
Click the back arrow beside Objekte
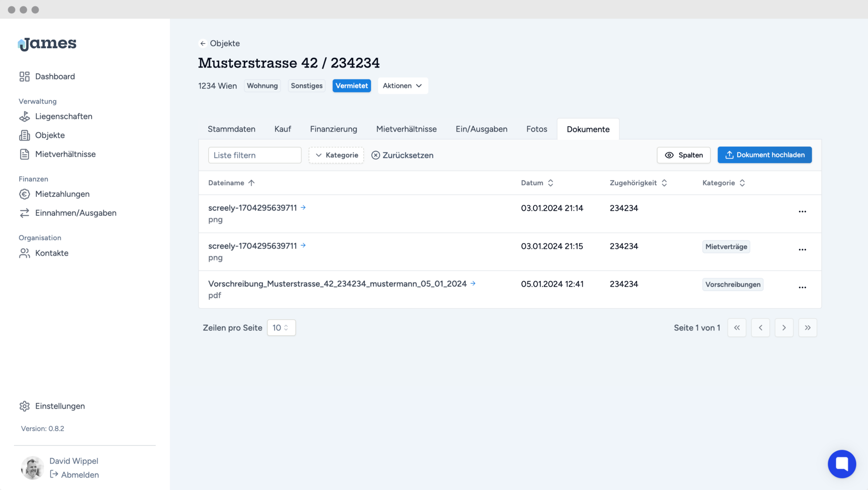[x=203, y=43]
